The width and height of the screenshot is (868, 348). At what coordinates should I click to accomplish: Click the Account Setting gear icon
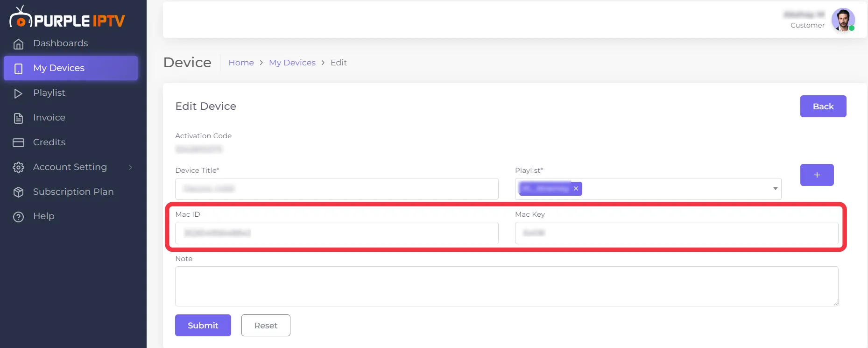coord(18,167)
